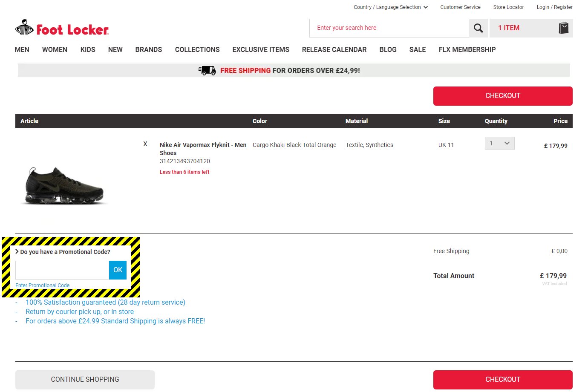
Task: Open the KIDS menu
Action: coord(88,49)
